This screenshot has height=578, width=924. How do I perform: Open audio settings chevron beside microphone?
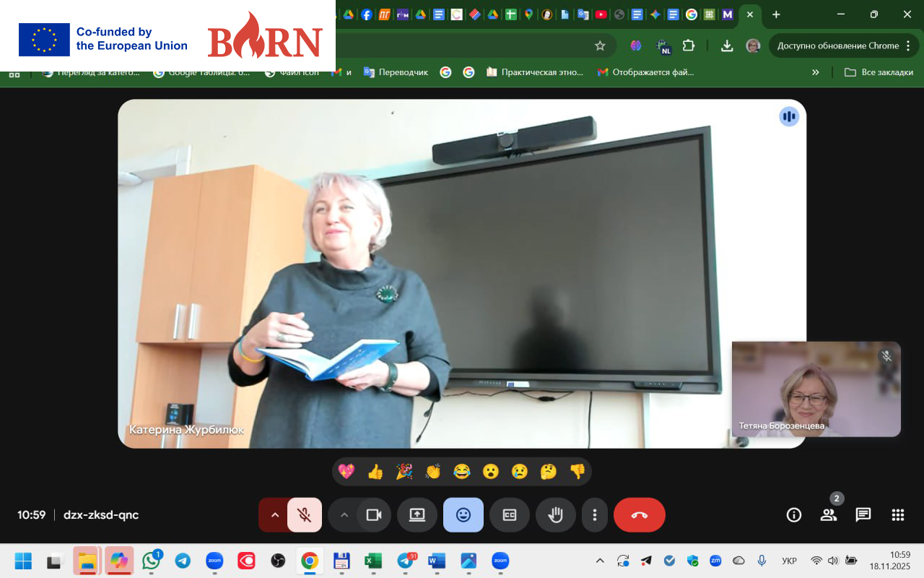(274, 515)
